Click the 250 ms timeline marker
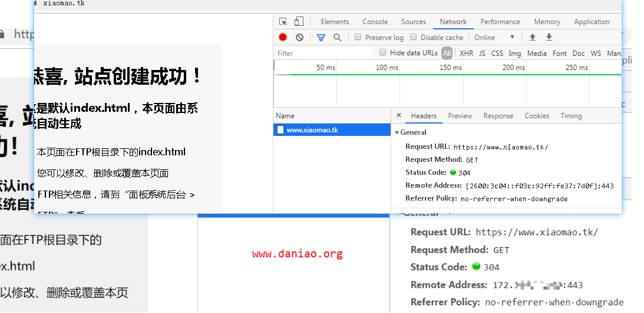The height and width of the screenshot is (313, 644). (577, 67)
